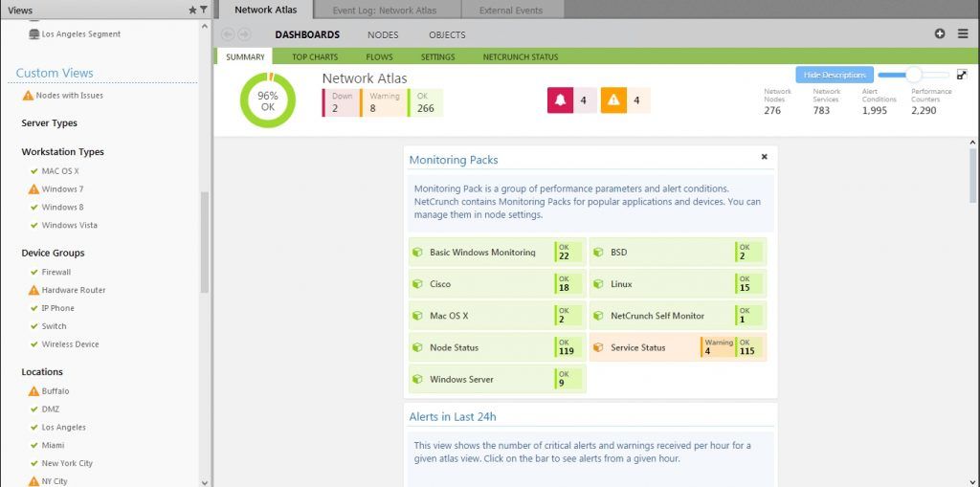Click the 96% OK donut chart
Screen dimensions: 980x487
click(268, 100)
